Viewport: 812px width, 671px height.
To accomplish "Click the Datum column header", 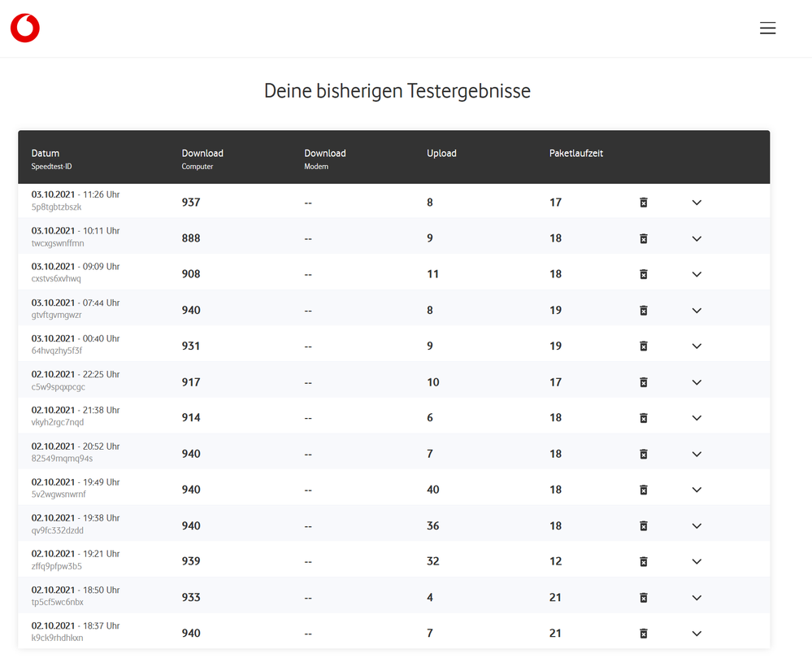I will (x=46, y=153).
